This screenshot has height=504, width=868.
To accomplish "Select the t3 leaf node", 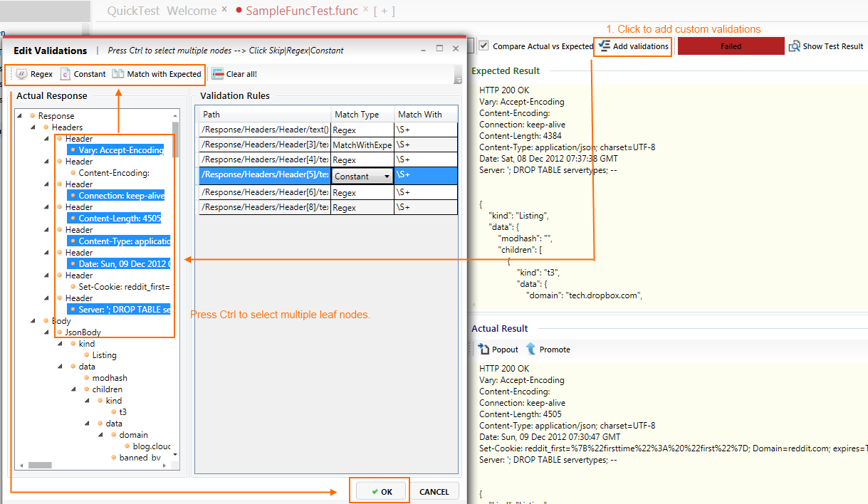I will coord(123,412).
